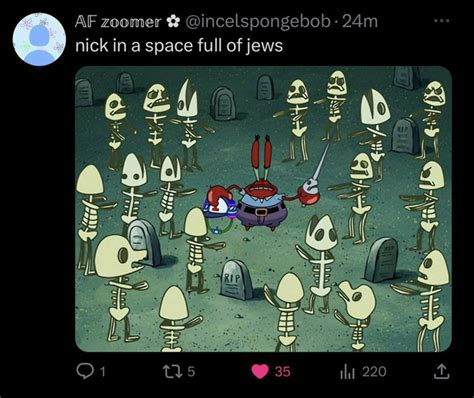Image resolution: width=474 pixels, height=398 pixels.
Task: Click the 24m timestamp link
Action: [360, 22]
